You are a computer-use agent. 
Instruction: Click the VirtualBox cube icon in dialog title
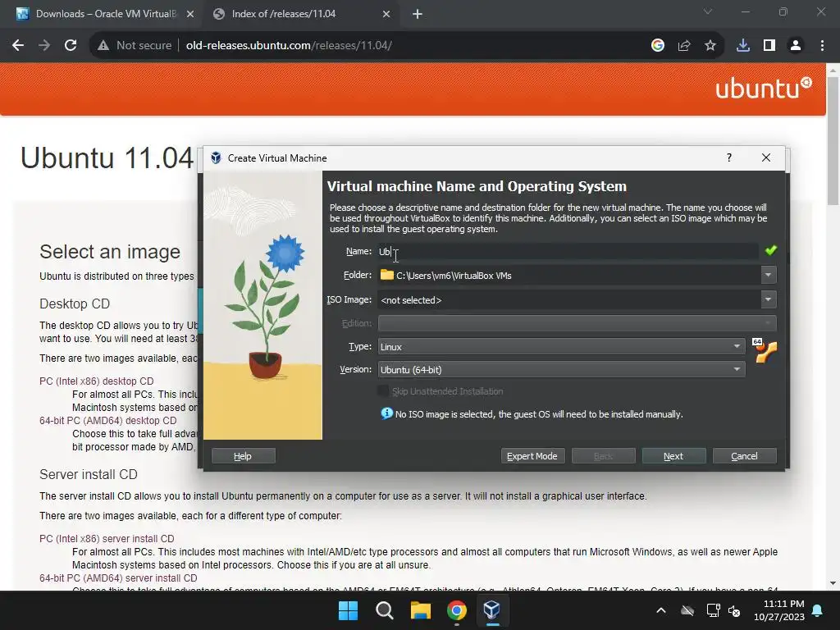click(216, 157)
